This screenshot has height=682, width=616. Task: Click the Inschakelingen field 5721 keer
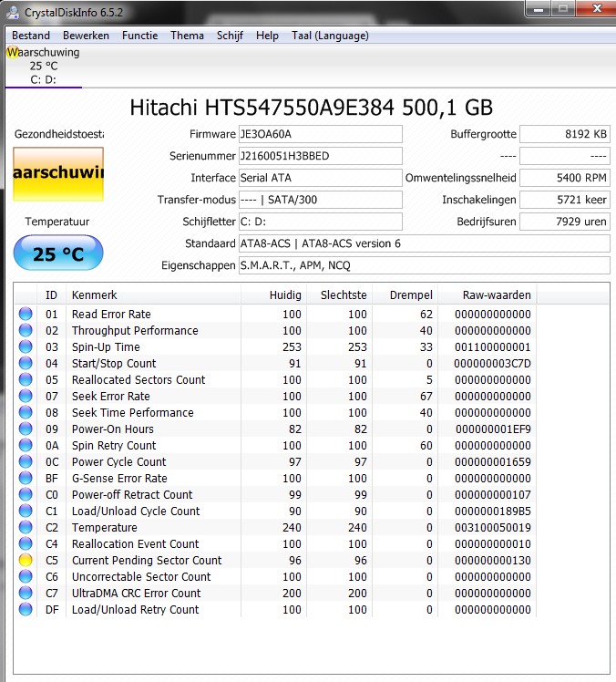[565, 200]
